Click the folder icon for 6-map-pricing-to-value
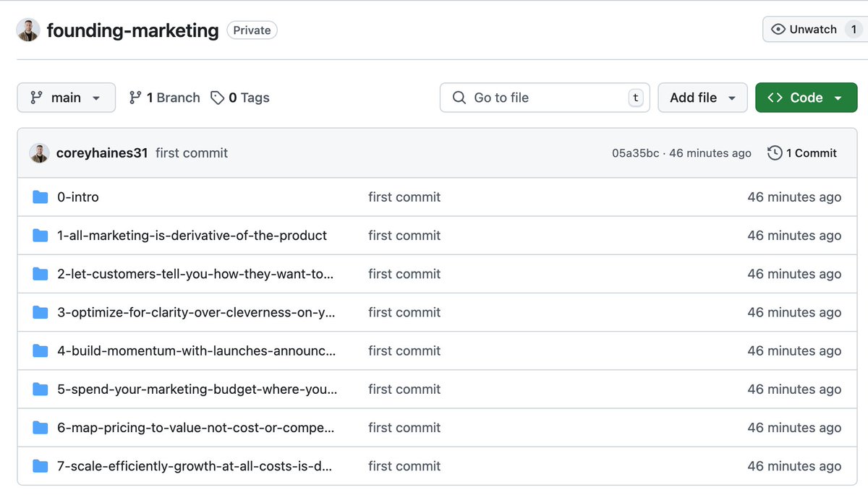This screenshot has height=495, width=868. pos(41,428)
